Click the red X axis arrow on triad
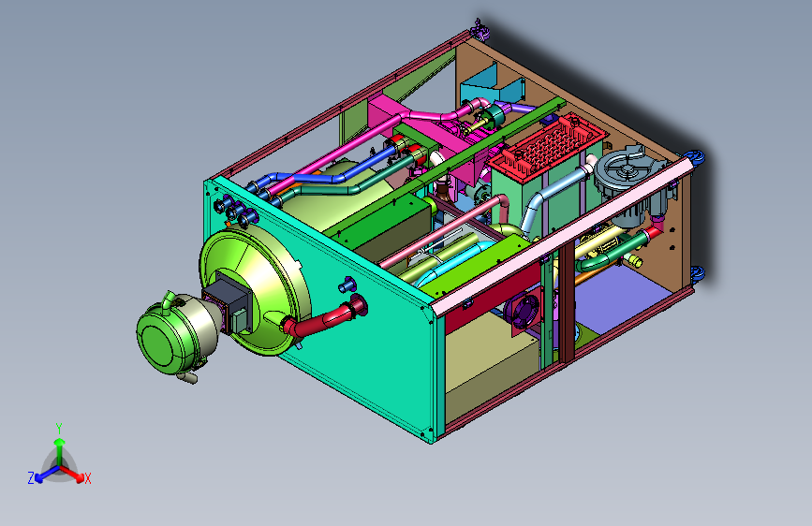The height and width of the screenshot is (526, 812). [x=72, y=474]
